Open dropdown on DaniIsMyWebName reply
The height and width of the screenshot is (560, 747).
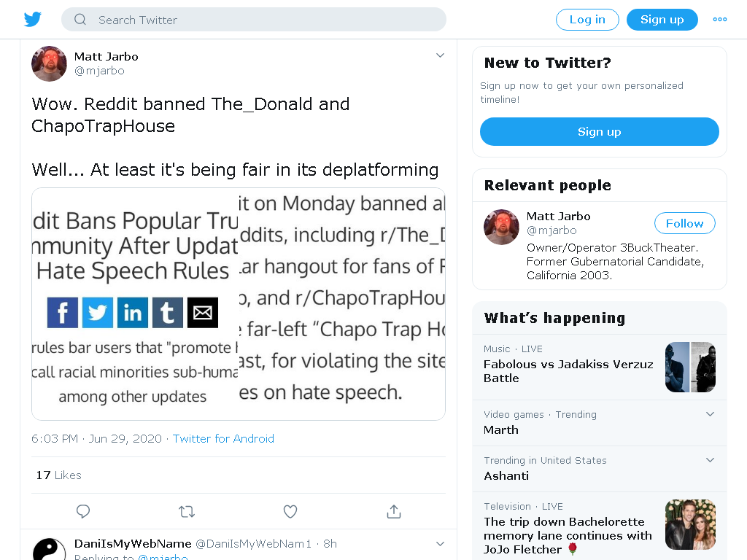coord(440,544)
